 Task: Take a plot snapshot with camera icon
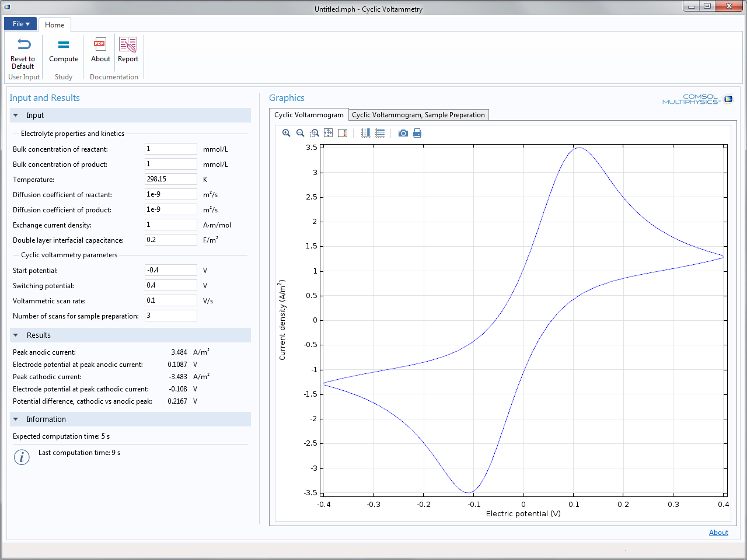coord(403,133)
